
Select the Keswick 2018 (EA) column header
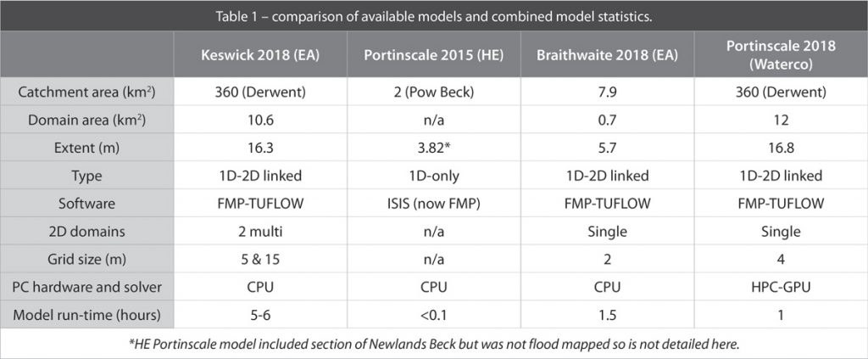click(260, 55)
